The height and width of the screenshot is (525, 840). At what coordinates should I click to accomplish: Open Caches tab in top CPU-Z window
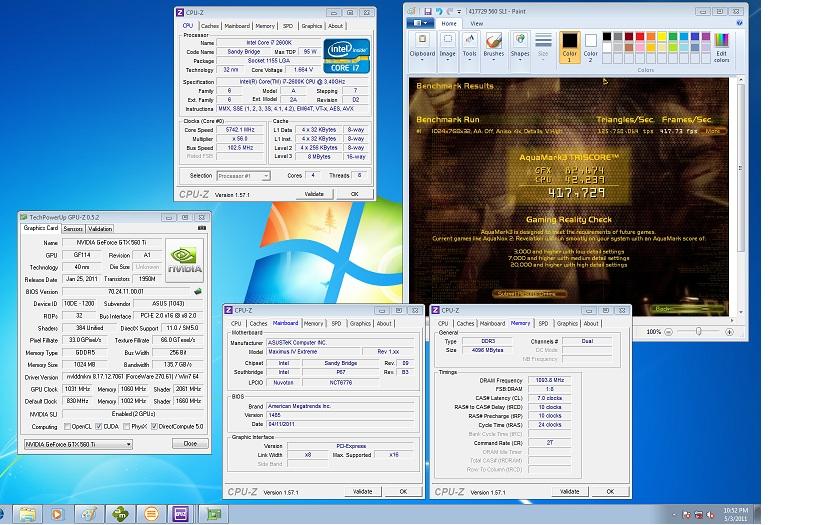pyautogui.click(x=210, y=26)
